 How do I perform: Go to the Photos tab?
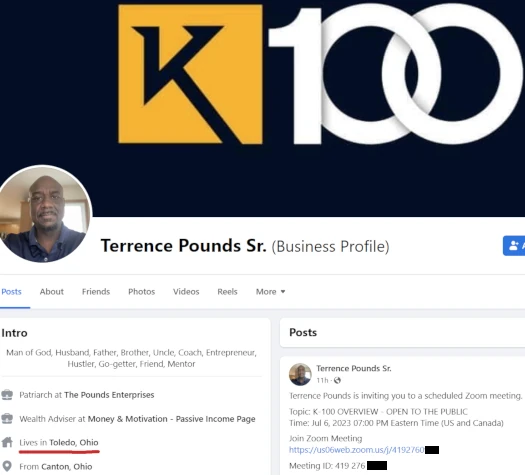click(x=141, y=292)
